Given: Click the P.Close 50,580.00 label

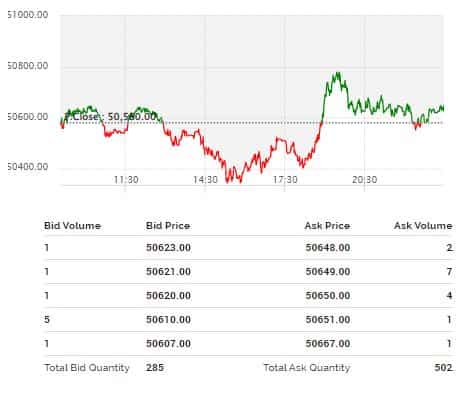Looking at the screenshot, I should click(x=110, y=117).
